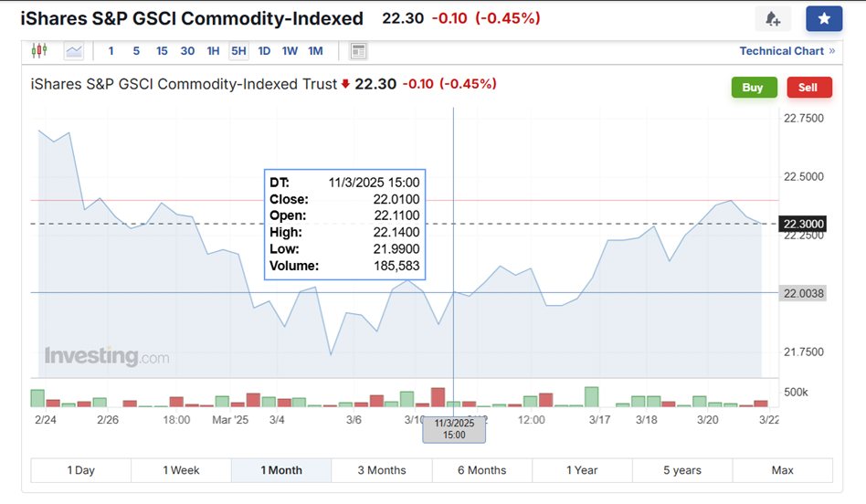The width and height of the screenshot is (866, 504).
Task: Choose 3 Months range tab
Action: pos(382,470)
